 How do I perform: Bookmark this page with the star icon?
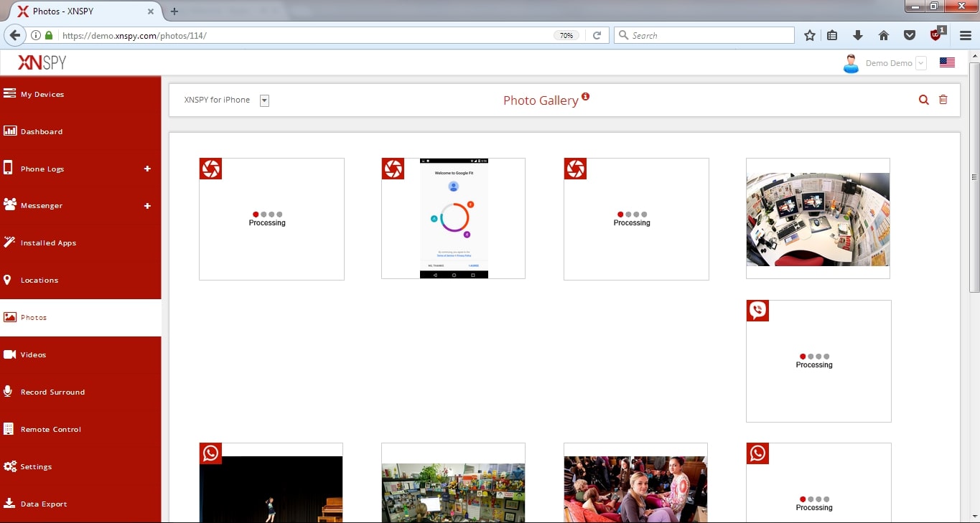pos(810,35)
